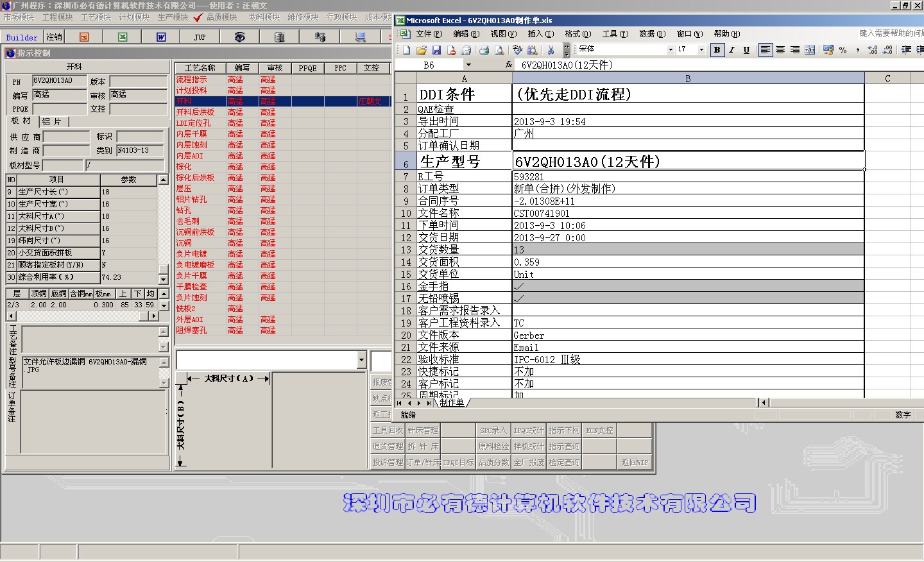This screenshot has width=924, height=562.
Task: Select the 开料后烘板 process row
Action: (282, 112)
